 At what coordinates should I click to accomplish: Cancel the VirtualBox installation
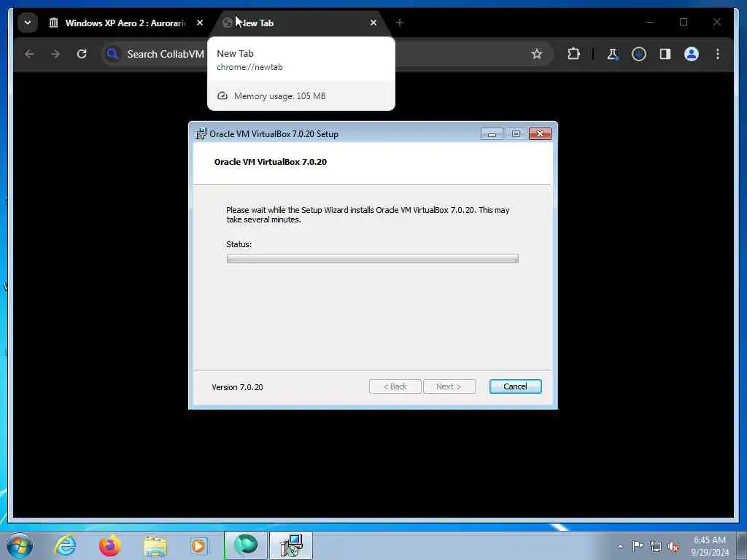coord(516,386)
